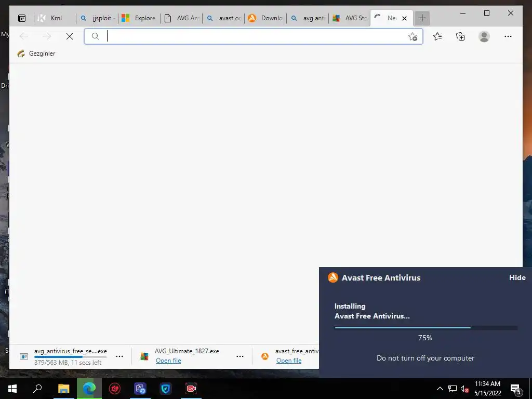The width and height of the screenshot is (532, 399).
Task: Click the avast_free_antivirus file icon
Action: click(265, 356)
